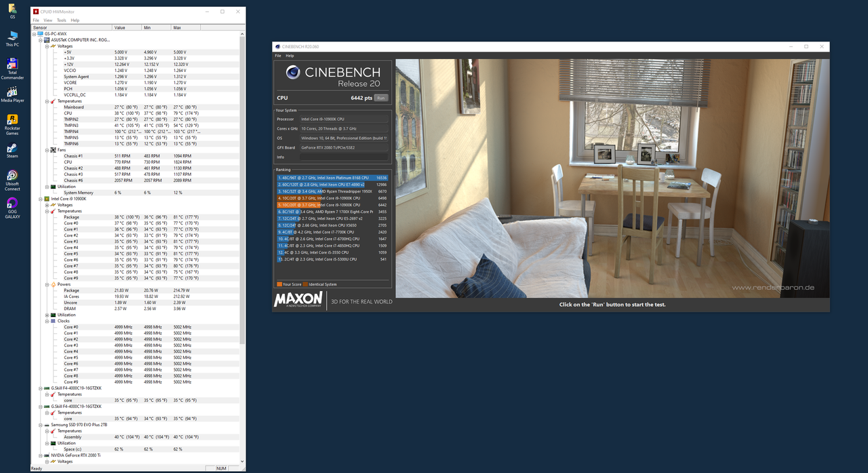Click the Min column header
This screenshot has width=868, height=473.
(157, 28)
